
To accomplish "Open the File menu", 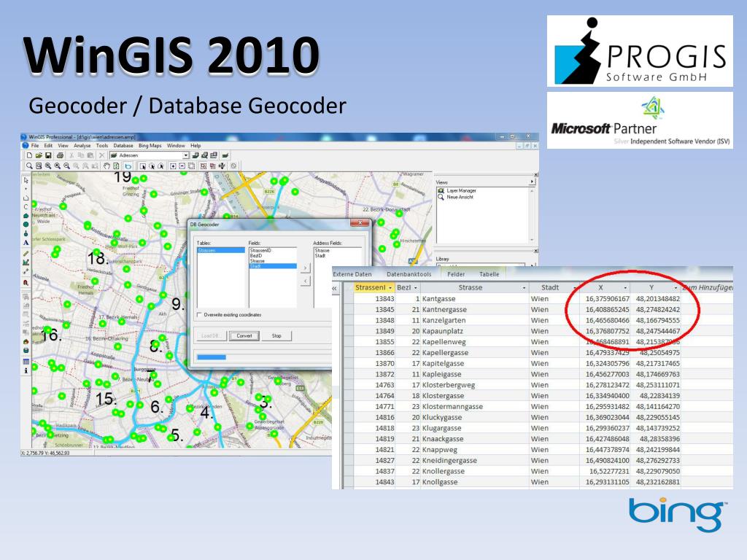I will 35,146.
